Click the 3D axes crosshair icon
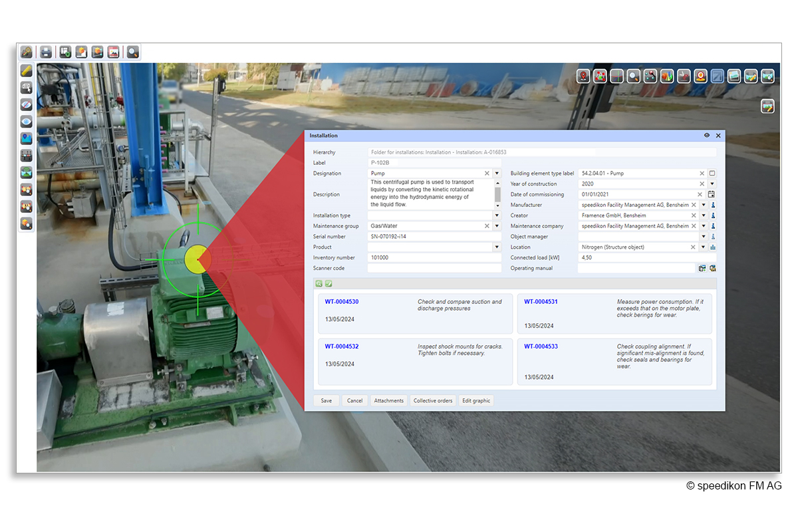 tap(617, 76)
